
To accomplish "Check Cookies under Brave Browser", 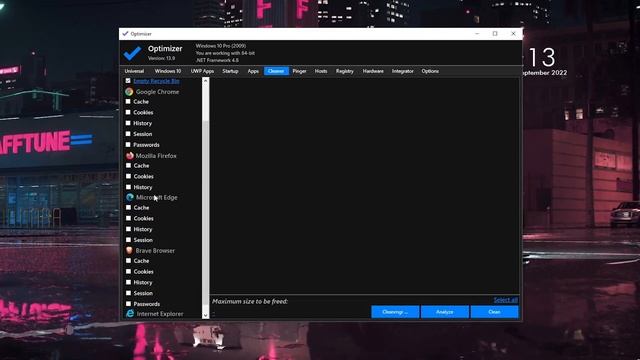I will 128,271.
